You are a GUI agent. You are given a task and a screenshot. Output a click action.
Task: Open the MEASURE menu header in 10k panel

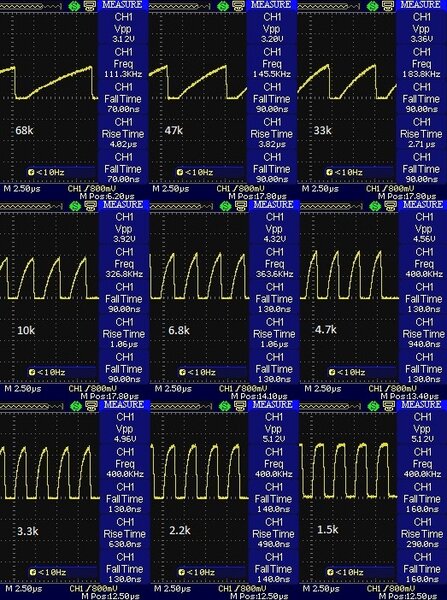124,205
